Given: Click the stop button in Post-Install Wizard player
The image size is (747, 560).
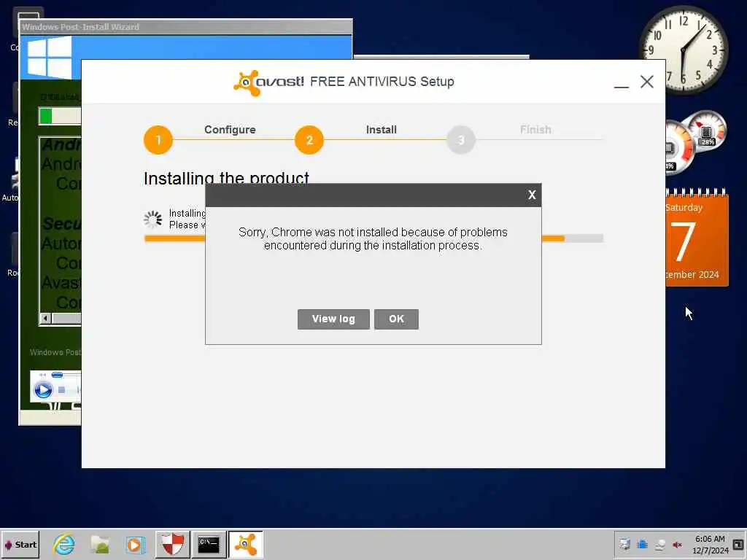Looking at the screenshot, I should pyautogui.click(x=61, y=390).
